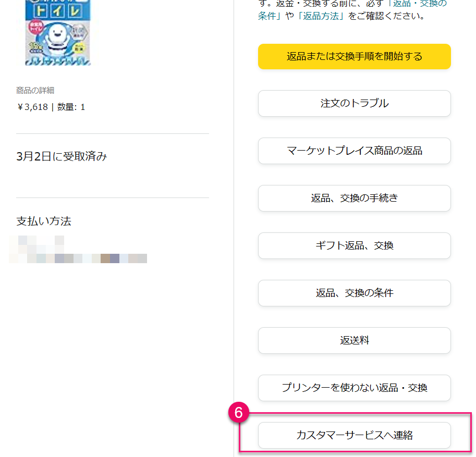Screen dimensions: 476x457
Task: Select the 返送料 button
Action: 354,340
